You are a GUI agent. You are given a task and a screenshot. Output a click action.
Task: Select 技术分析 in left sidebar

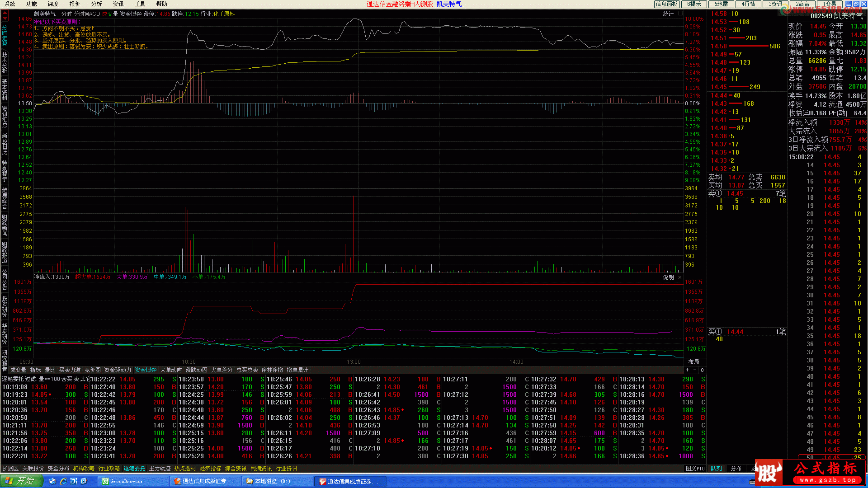coord(5,62)
